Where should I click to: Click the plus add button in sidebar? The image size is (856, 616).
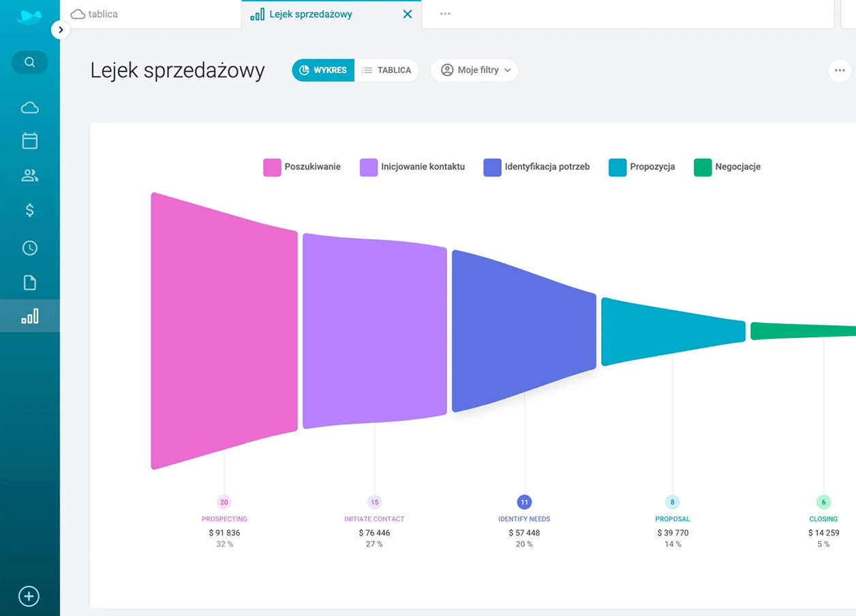(x=29, y=596)
